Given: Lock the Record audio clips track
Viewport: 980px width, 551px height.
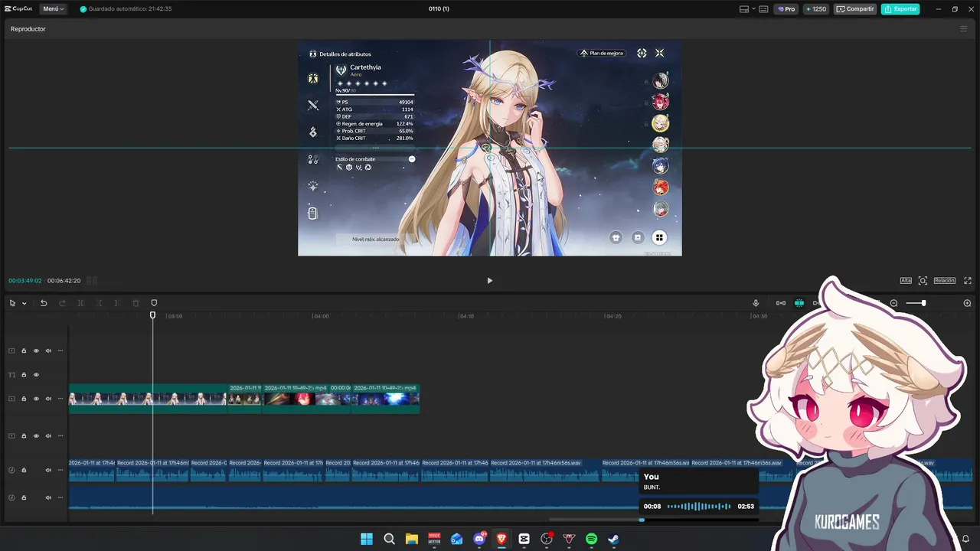Looking at the screenshot, I should 24,470.
